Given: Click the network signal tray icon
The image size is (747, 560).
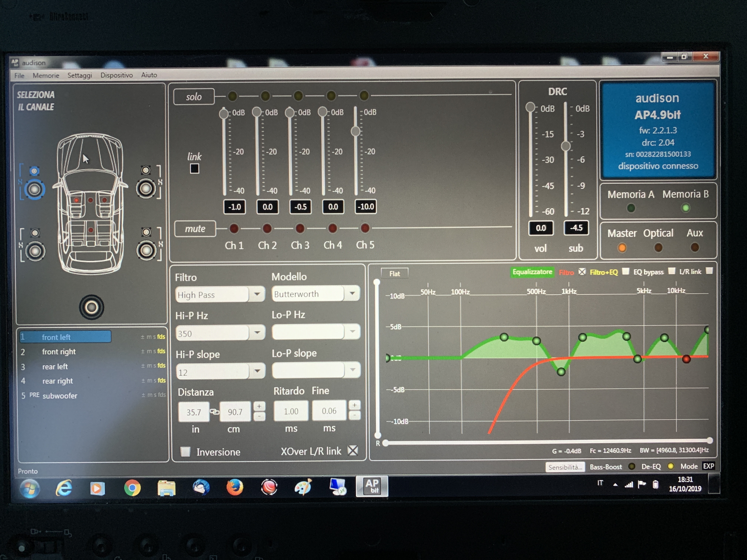Looking at the screenshot, I should tap(628, 485).
